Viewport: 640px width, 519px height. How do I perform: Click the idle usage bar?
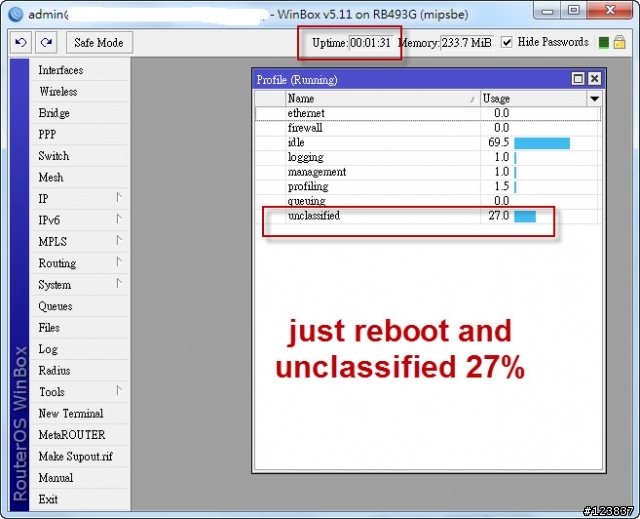point(542,143)
